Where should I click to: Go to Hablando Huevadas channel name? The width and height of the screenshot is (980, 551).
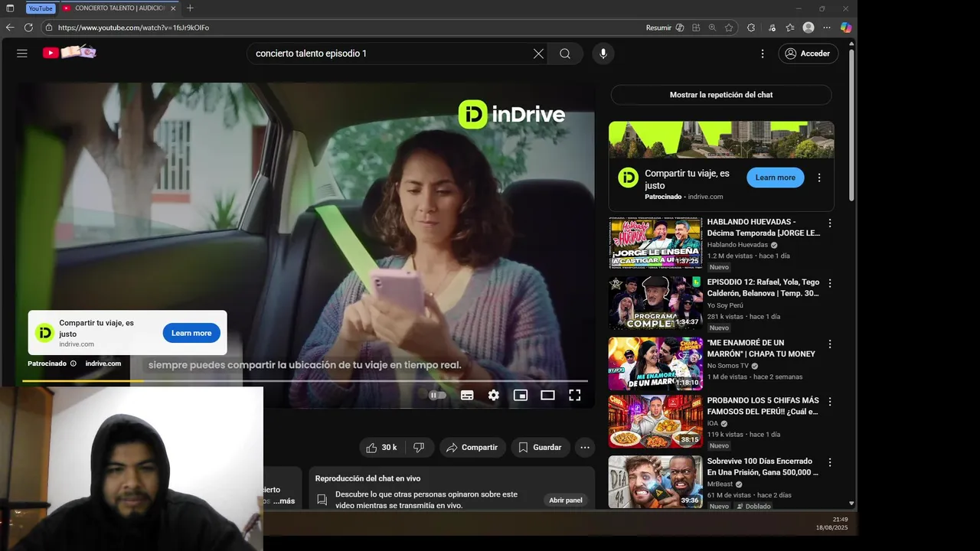tap(737, 245)
